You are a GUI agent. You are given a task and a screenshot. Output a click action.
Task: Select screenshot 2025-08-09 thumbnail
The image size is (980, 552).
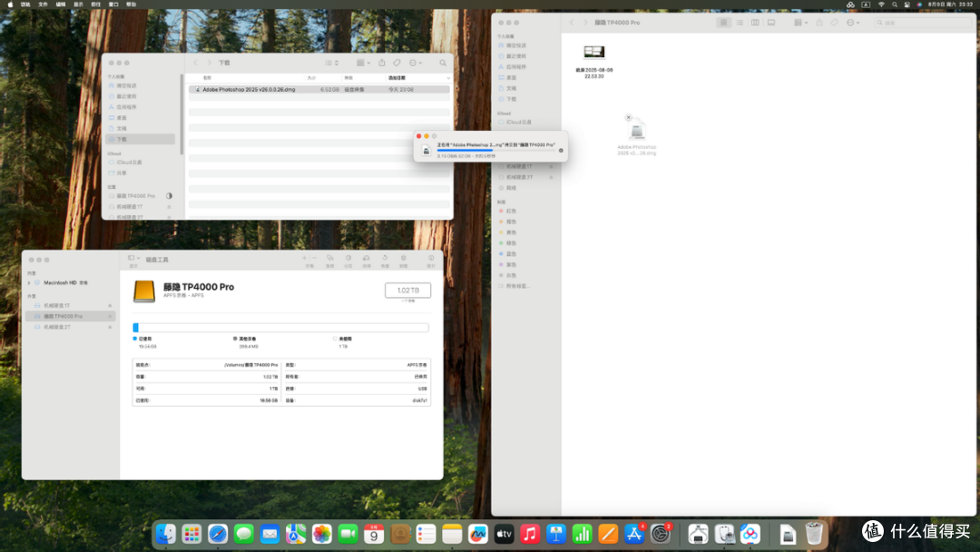click(x=593, y=52)
